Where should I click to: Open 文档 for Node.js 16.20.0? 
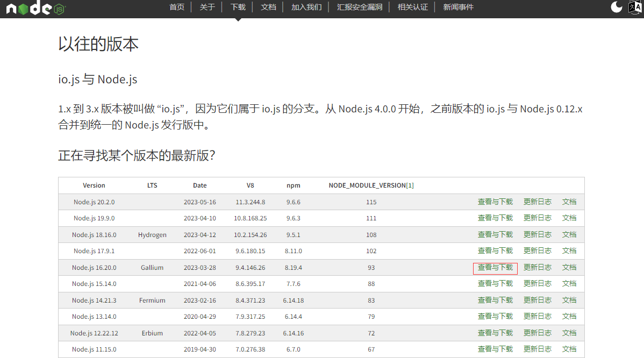coord(569,267)
